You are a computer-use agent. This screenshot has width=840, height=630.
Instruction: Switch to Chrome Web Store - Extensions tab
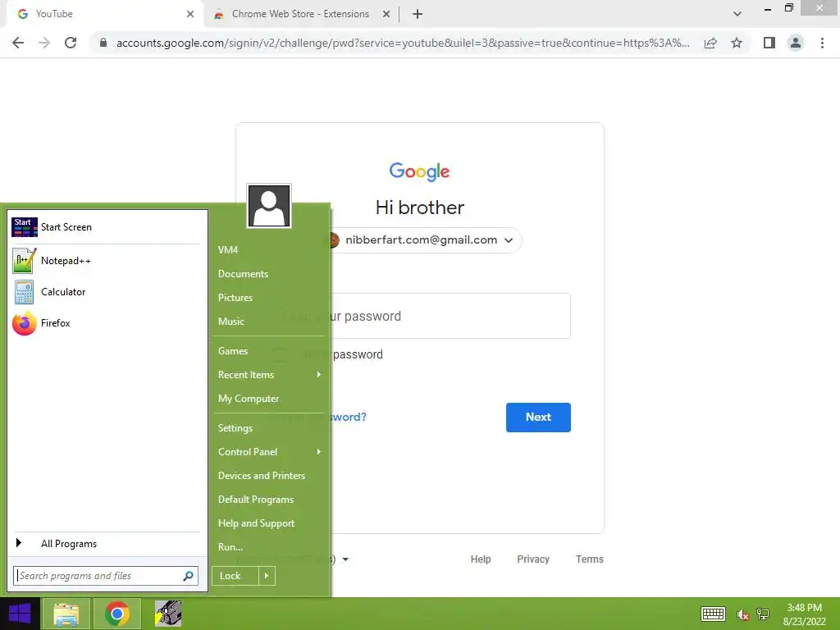pyautogui.click(x=300, y=14)
